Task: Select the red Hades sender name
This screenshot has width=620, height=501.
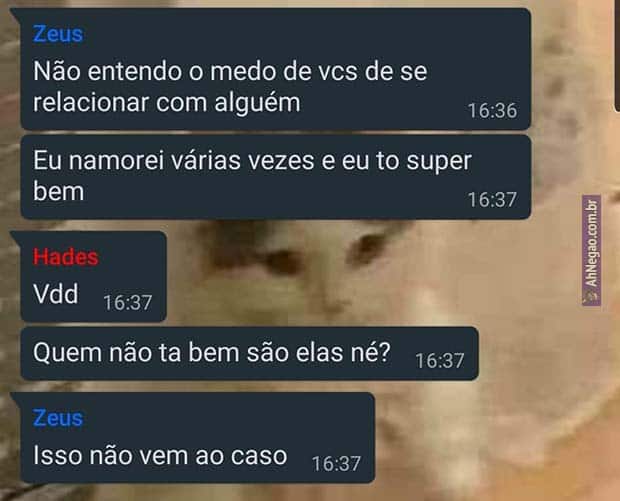Action: [x=66, y=257]
